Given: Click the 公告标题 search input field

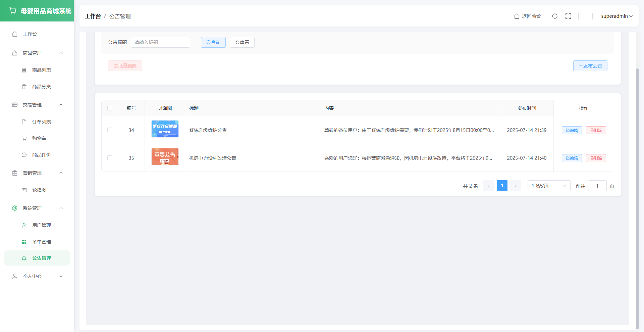Looking at the screenshot, I should [x=160, y=42].
